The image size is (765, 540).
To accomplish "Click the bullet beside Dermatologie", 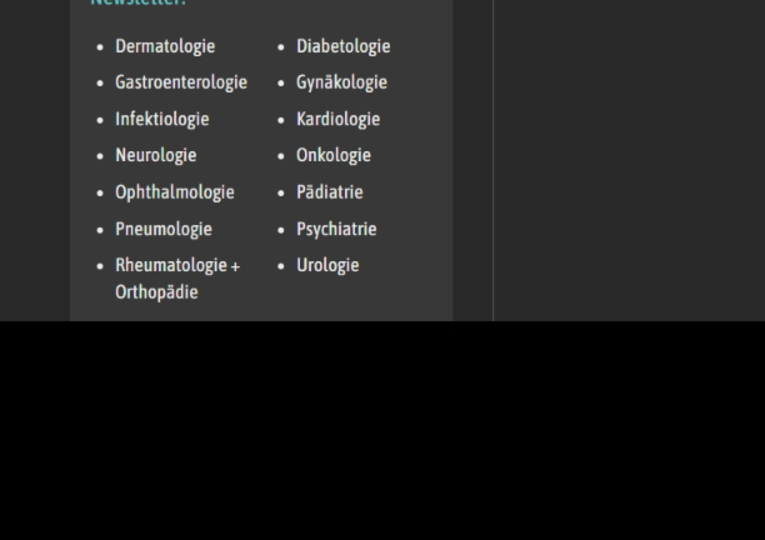I will [x=101, y=47].
